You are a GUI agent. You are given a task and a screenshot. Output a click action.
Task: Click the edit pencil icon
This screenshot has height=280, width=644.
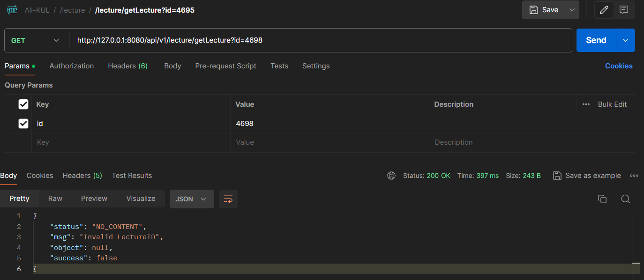click(x=604, y=10)
